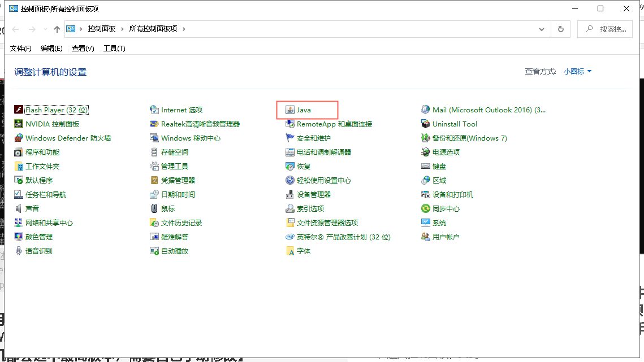Image resolution: width=644 pixels, height=362 pixels.
Task: Open the 编辑(E) menu
Action: [x=51, y=49]
